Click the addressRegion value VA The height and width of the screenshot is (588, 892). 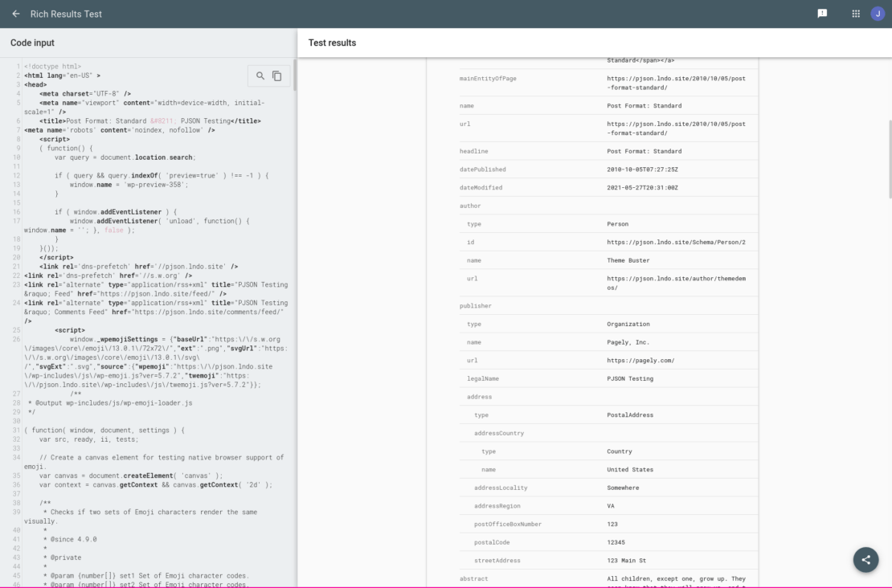point(611,506)
